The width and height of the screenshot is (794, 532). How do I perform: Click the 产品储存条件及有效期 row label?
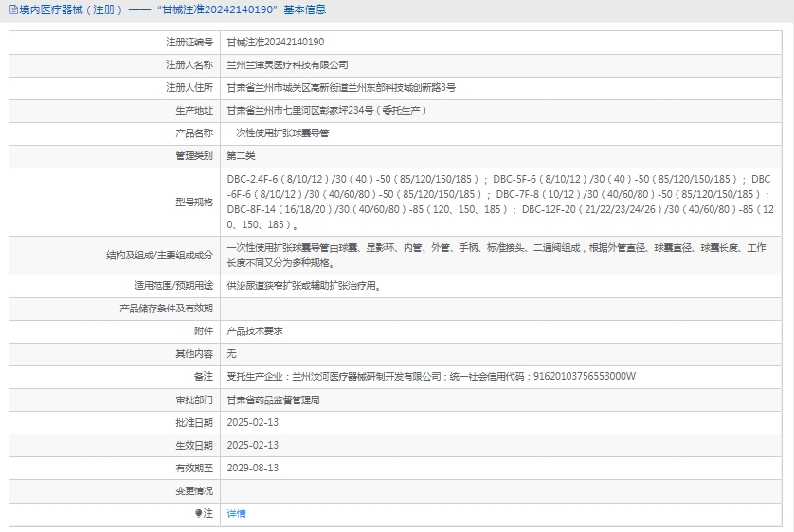click(x=167, y=308)
